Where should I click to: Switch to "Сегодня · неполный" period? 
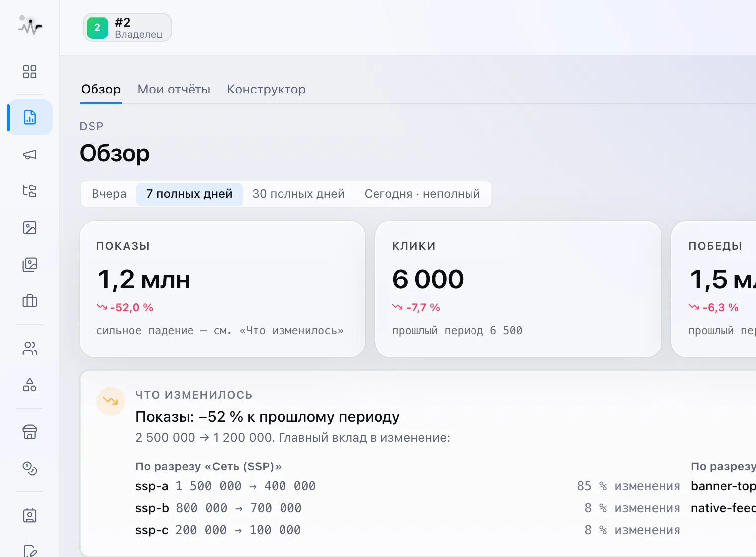(x=422, y=194)
